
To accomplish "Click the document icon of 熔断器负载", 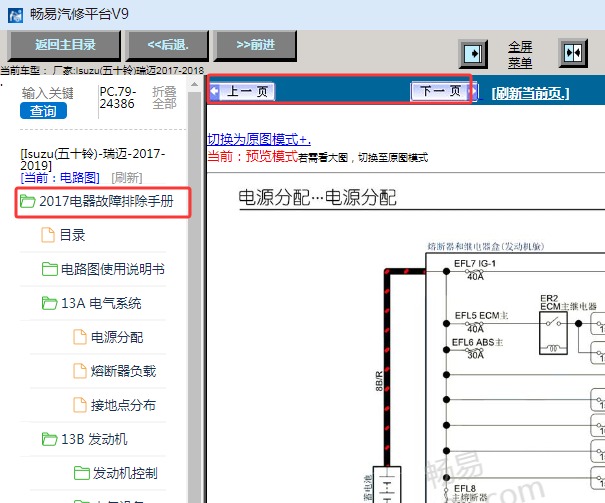I will pos(80,371).
